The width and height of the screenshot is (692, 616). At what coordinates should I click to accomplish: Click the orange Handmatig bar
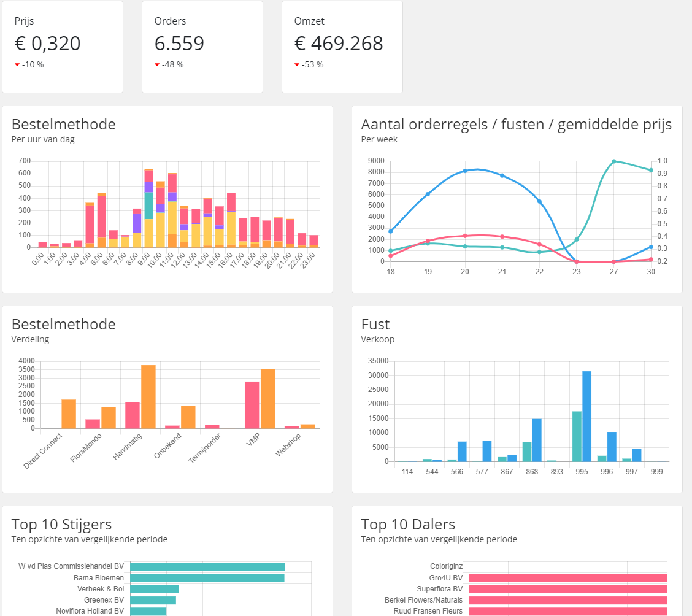coord(148,397)
